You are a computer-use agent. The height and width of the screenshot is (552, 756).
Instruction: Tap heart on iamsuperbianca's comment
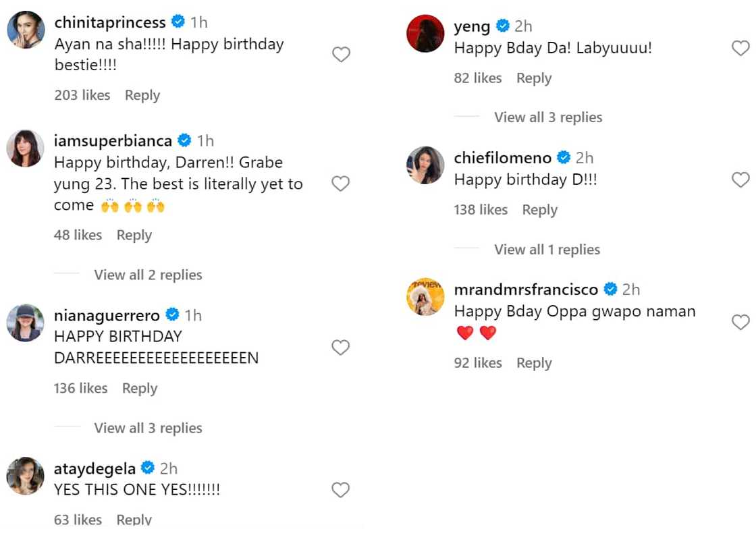(x=341, y=184)
